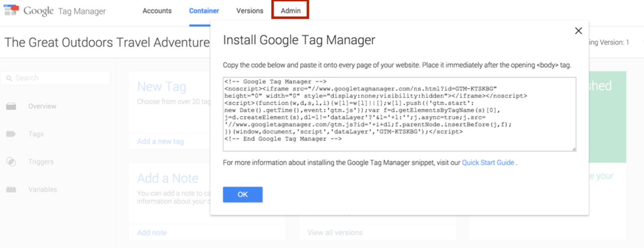Click View all versions link
This screenshot has width=644, height=248.
tap(335, 233)
